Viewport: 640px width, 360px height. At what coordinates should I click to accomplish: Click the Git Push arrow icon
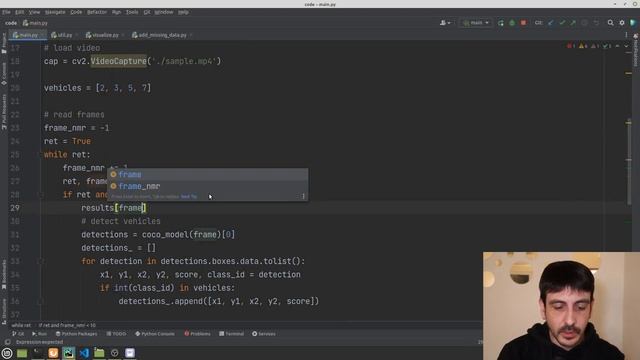(x=573, y=23)
